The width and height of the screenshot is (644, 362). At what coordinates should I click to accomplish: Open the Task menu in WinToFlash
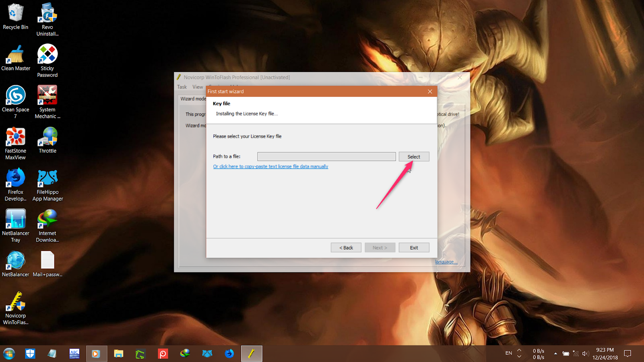pyautogui.click(x=182, y=87)
